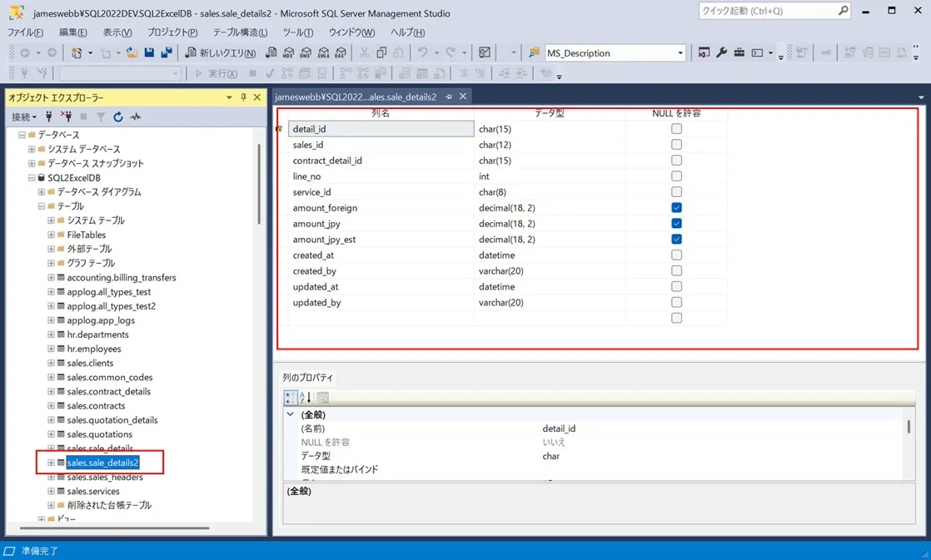The width and height of the screenshot is (931, 560).
Task: Uncheck NULL allowed for amount_jpy_est
Action: pyautogui.click(x=676, y=239)
